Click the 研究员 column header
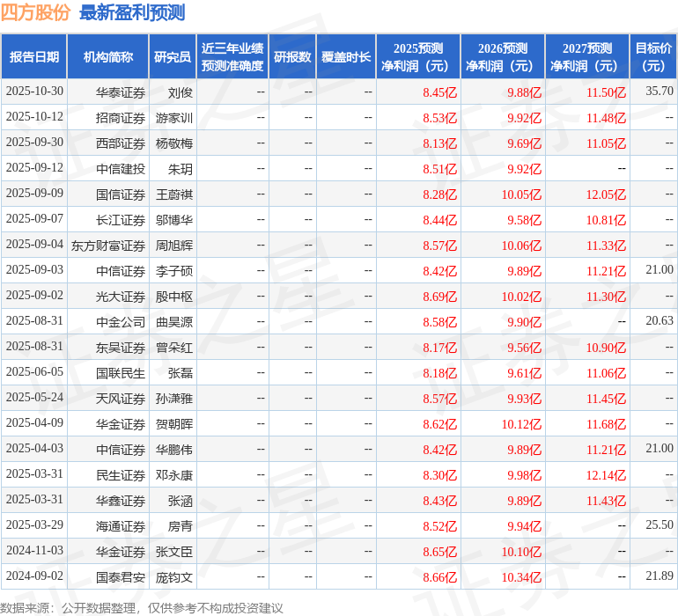The height and width of the screenshot is (616, 678). coord(172,57)
